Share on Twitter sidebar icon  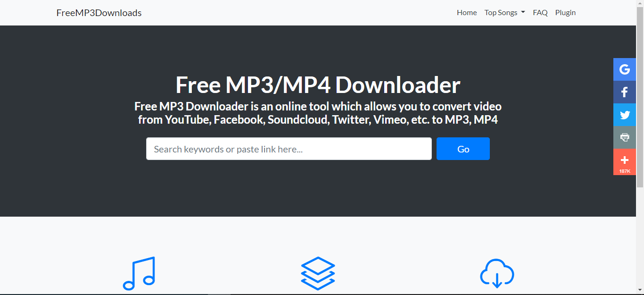pos(625,115)
